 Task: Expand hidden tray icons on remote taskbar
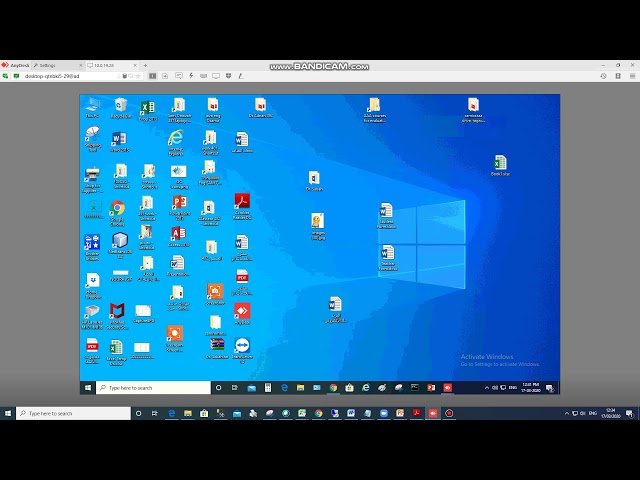(487, 388)
